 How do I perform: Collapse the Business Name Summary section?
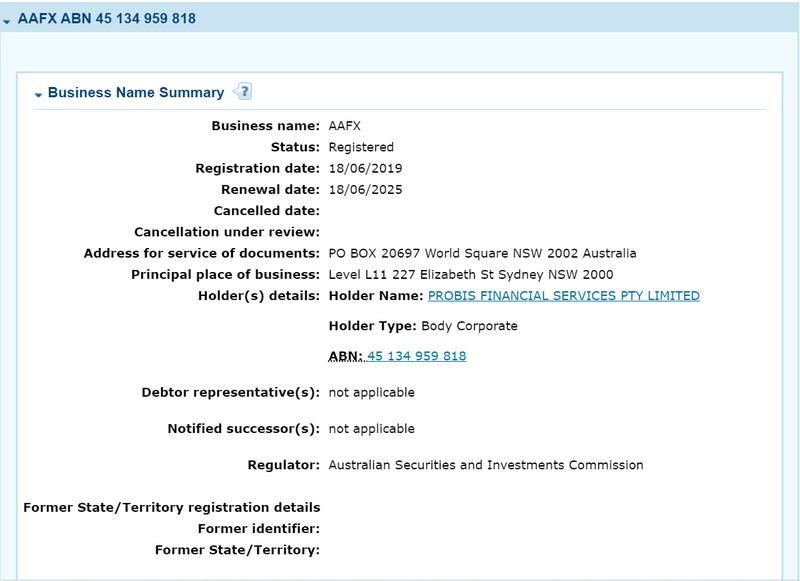pyautogui.click(x=39, y=92)
